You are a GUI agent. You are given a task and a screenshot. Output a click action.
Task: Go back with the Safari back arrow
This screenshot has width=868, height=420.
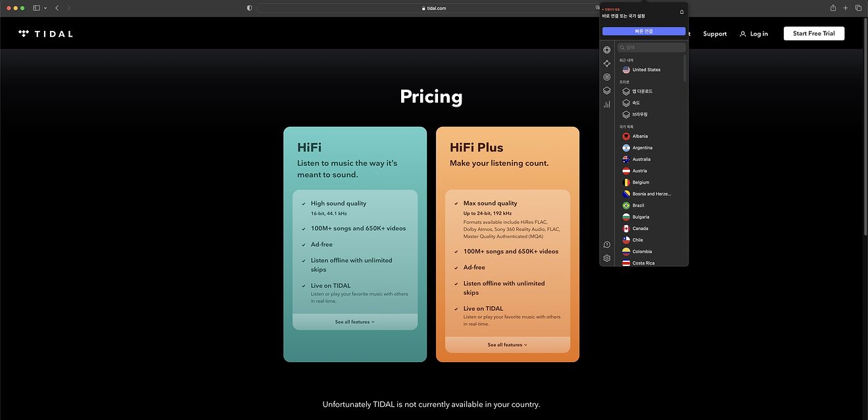pos(57,8)
